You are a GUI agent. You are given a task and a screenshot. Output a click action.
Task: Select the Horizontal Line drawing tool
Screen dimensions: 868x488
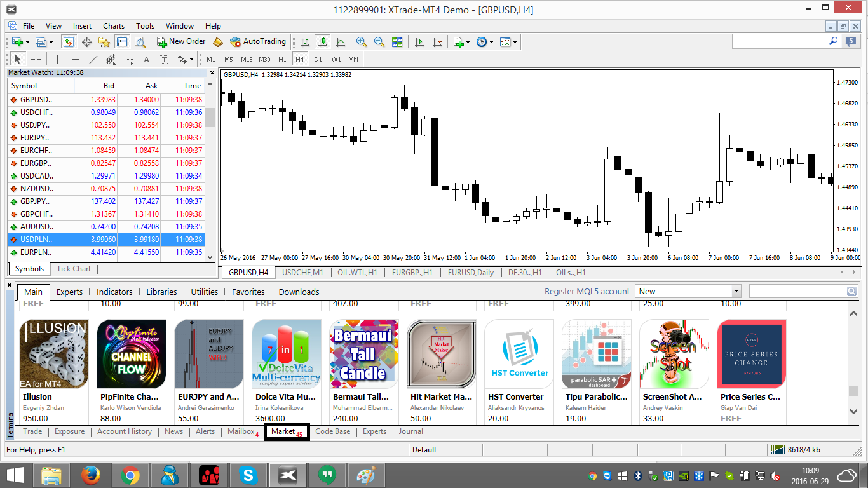click(76, 60)
